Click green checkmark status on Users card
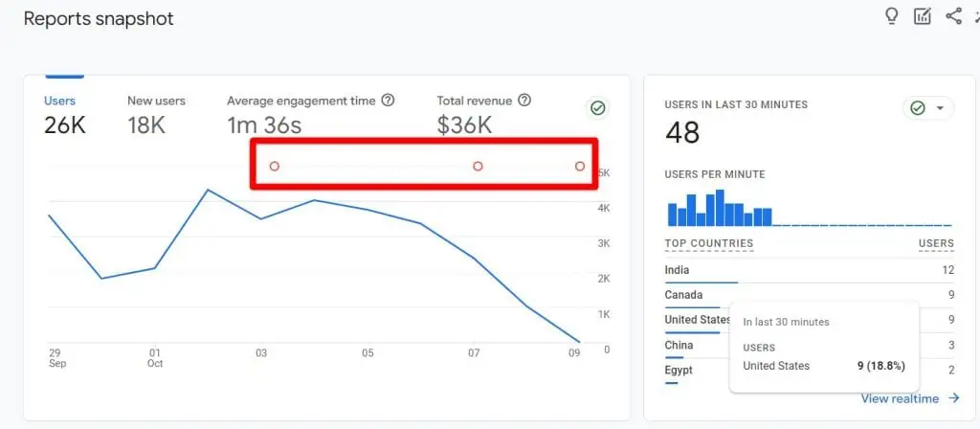The height and width of the screenshot is (429, 980). pyautogui.click(x=598, y=108)
